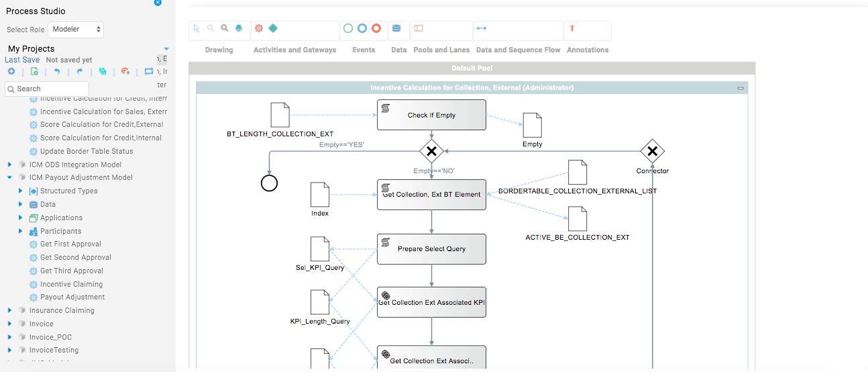The width and height of the screenshot is (868, 372).
Task: Open Score Calculation for Credit,Internal
Action: [x=101, y=138]
